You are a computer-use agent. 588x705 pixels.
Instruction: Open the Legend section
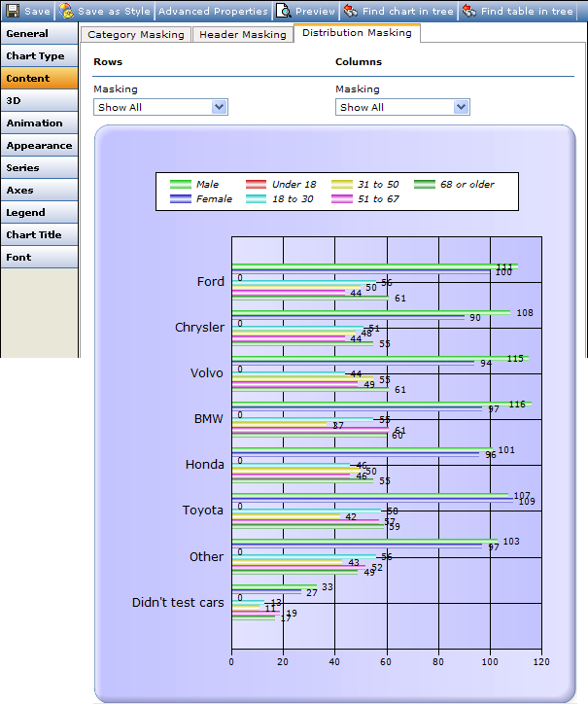[39, 212]
